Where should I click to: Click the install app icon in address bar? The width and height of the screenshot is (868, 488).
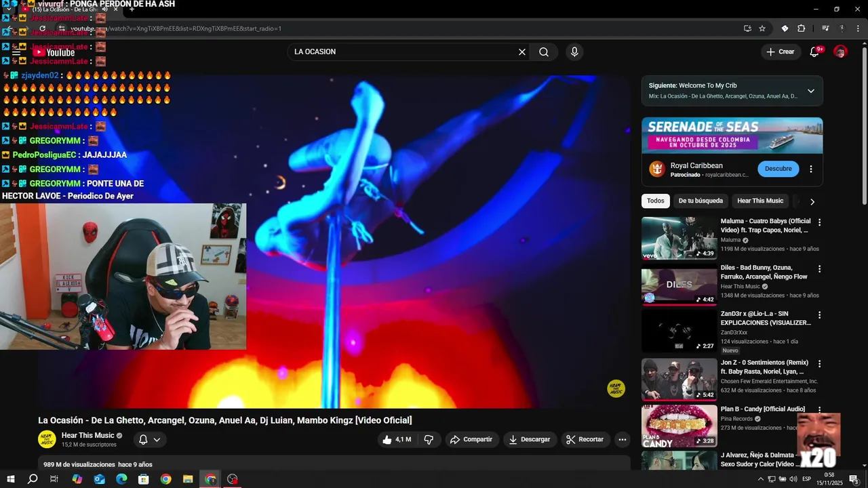tap(747, 28)
